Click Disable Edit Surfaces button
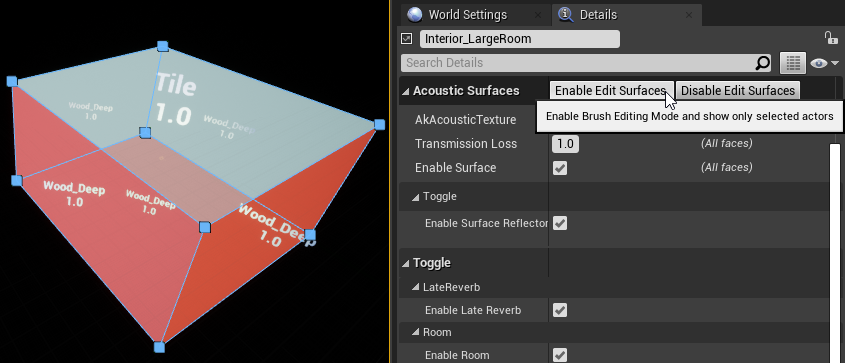 pyautogui.click(x=738, y=90)
